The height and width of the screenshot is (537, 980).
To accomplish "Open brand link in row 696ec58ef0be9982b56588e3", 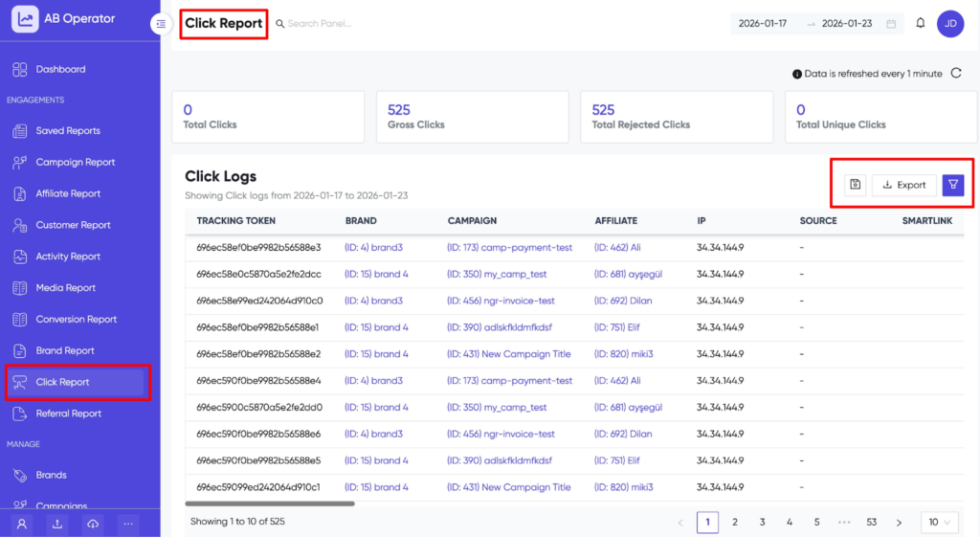I will 374,248.
